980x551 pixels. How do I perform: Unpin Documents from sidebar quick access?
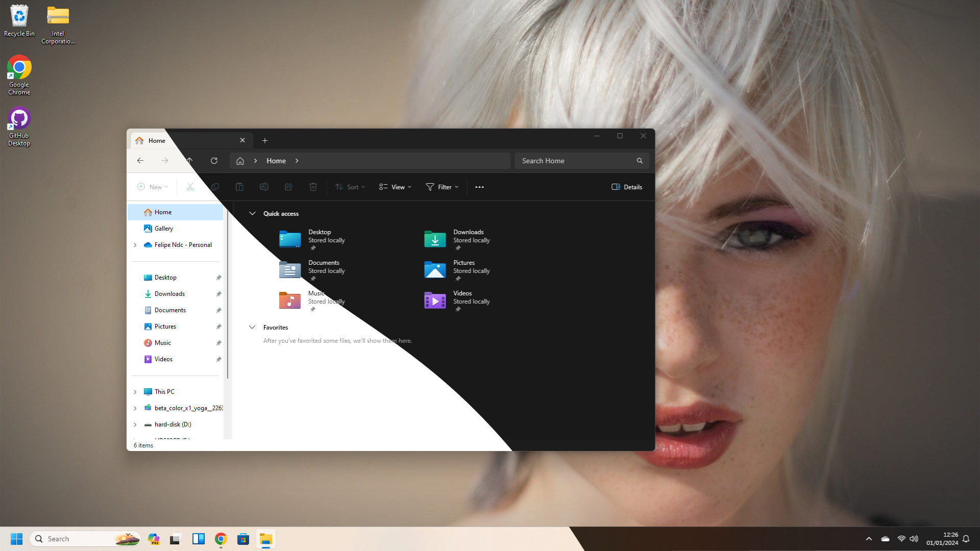(x=218, y=310)
